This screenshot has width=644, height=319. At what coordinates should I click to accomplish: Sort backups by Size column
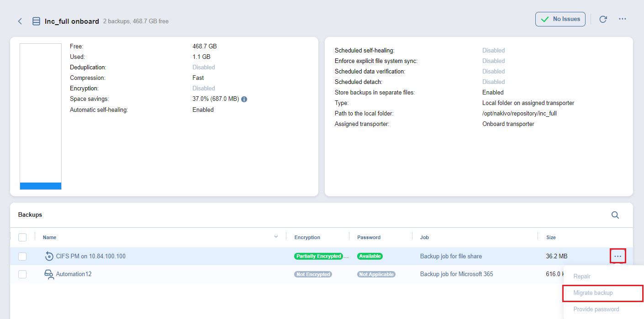point(551,237)
